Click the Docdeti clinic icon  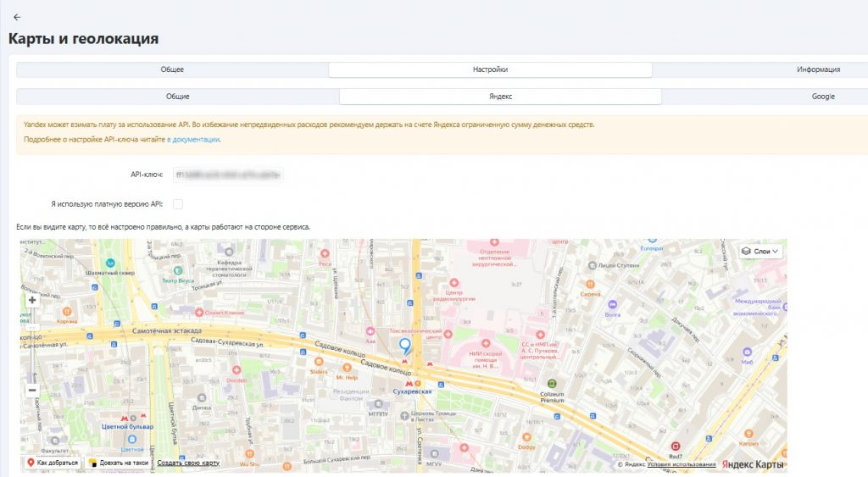(236, 370)
